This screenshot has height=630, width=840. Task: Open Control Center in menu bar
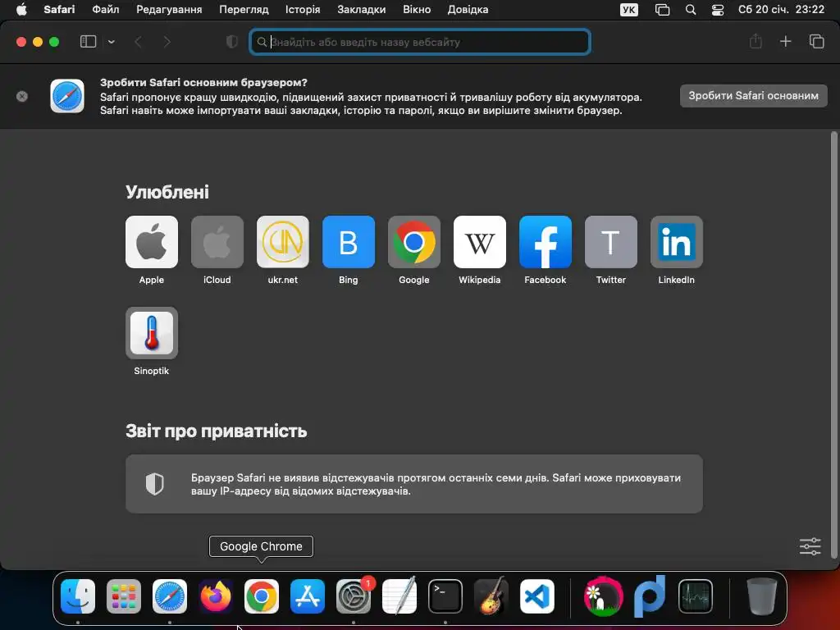click(x=718, y=10)
